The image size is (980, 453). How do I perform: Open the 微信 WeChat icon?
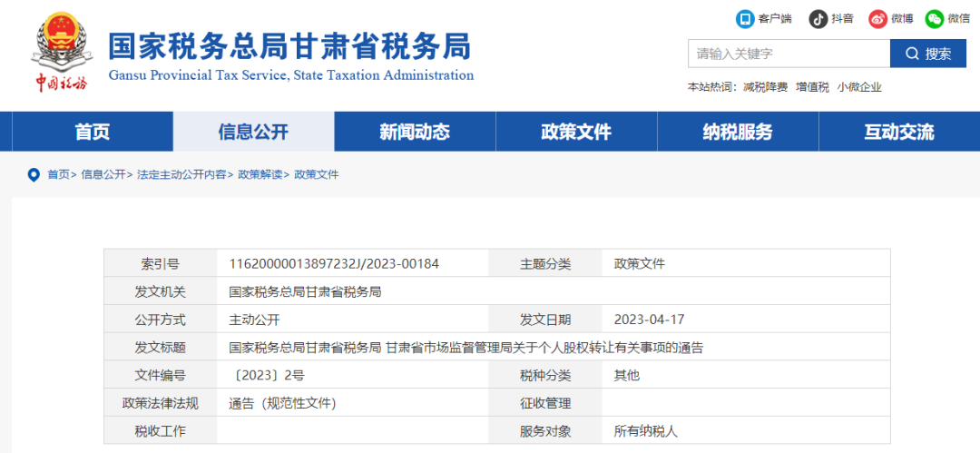(x=935, y=19)
